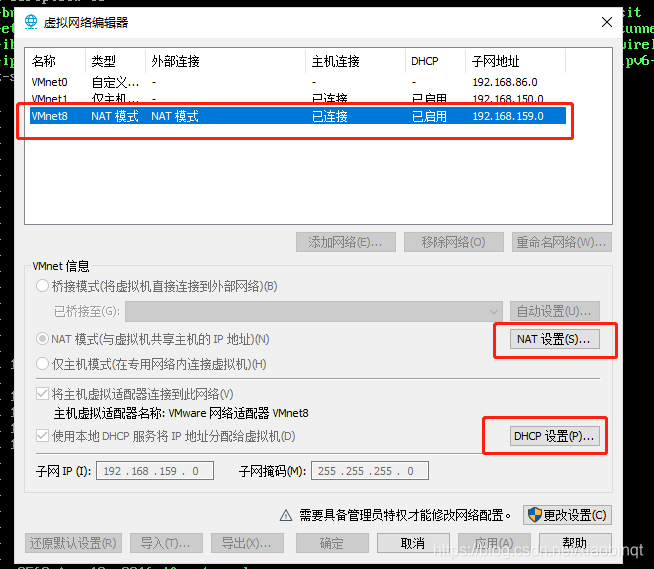Click the 名称 column header
Viewport: 654px width, 569px height.
tap(55, 61)
